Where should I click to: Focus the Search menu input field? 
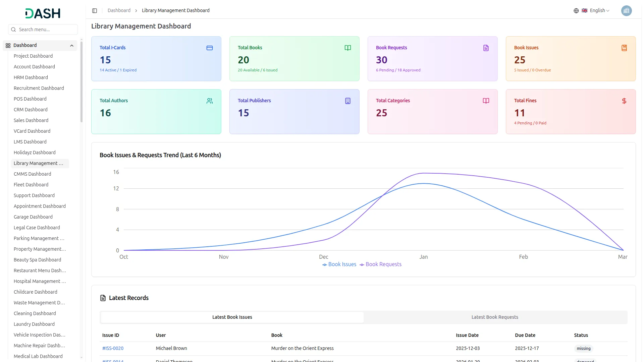pyautogui.click(x=43, y=29)
